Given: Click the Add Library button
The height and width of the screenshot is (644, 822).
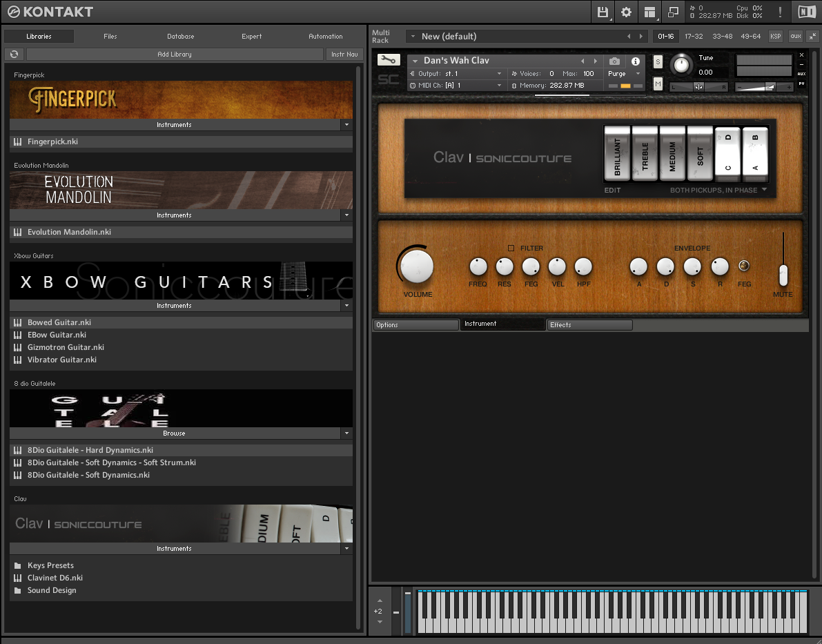Looking at the screenshot, I should click(175, 54).
